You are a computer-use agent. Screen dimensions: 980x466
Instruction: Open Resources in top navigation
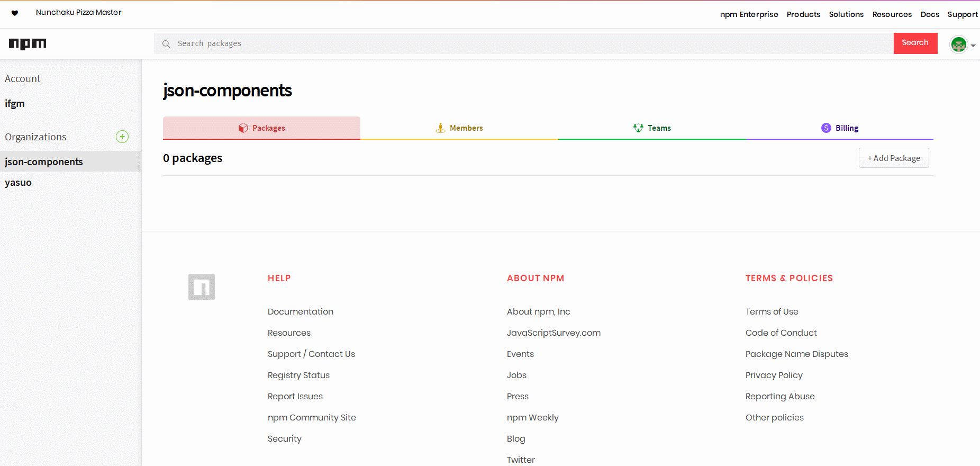(x=892, y=14)
